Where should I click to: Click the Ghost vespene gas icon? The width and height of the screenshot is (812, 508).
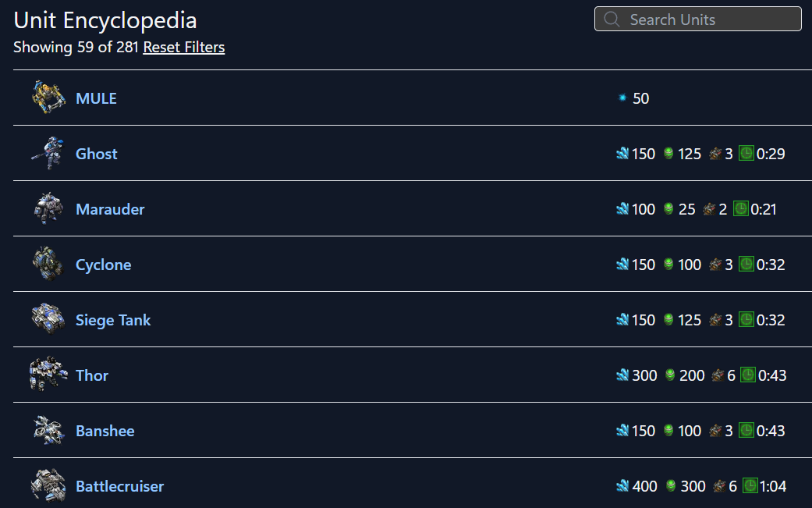(x=668, y=154)
